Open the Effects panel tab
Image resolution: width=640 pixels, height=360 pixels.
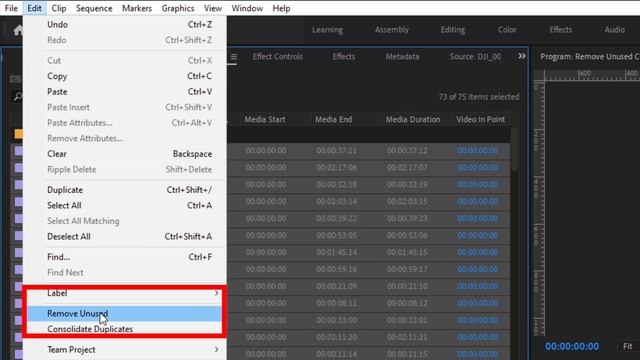click(x=344, y=57)
